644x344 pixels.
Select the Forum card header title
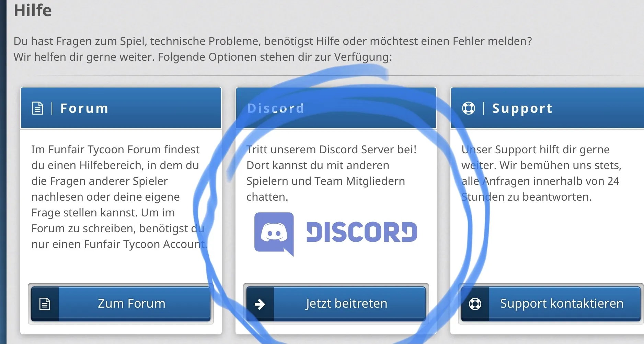[x=84, y=108]
